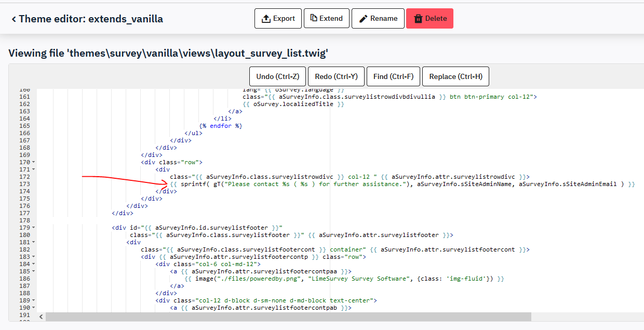Click the Rename pencil icon

[363, 19]
